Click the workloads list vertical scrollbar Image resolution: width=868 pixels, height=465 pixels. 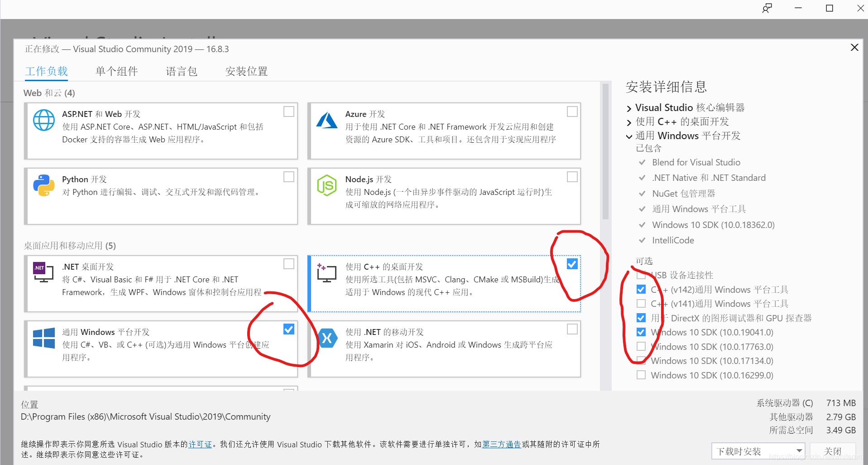pos(605,151)
